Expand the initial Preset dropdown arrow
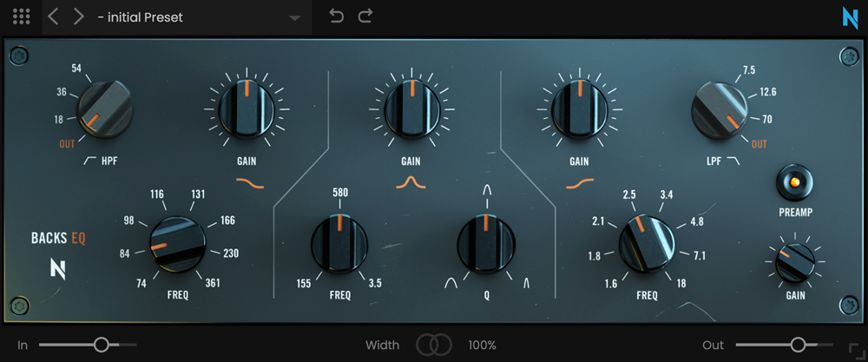This screenshot has height=362, width=868. click(x=294, y=17)
